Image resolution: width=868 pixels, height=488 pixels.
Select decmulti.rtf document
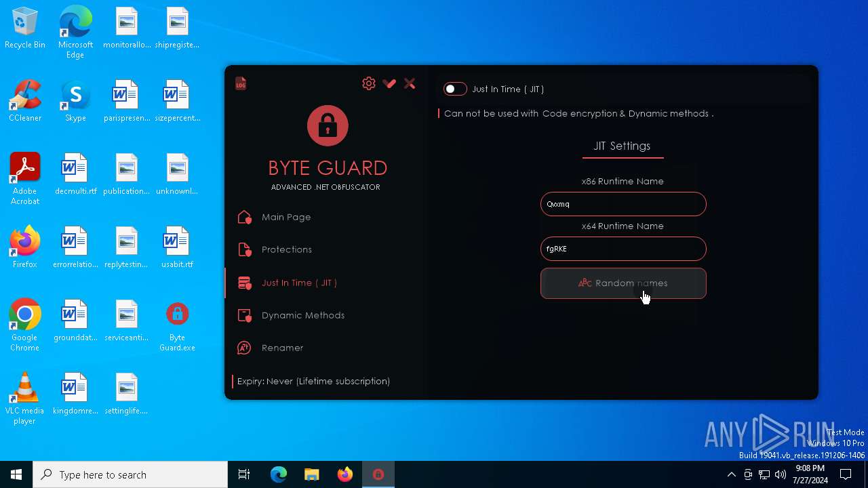75,175
